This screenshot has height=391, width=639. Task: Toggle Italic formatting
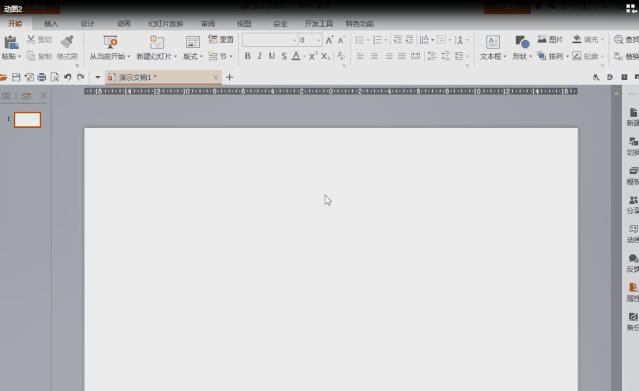coord(260,56)
